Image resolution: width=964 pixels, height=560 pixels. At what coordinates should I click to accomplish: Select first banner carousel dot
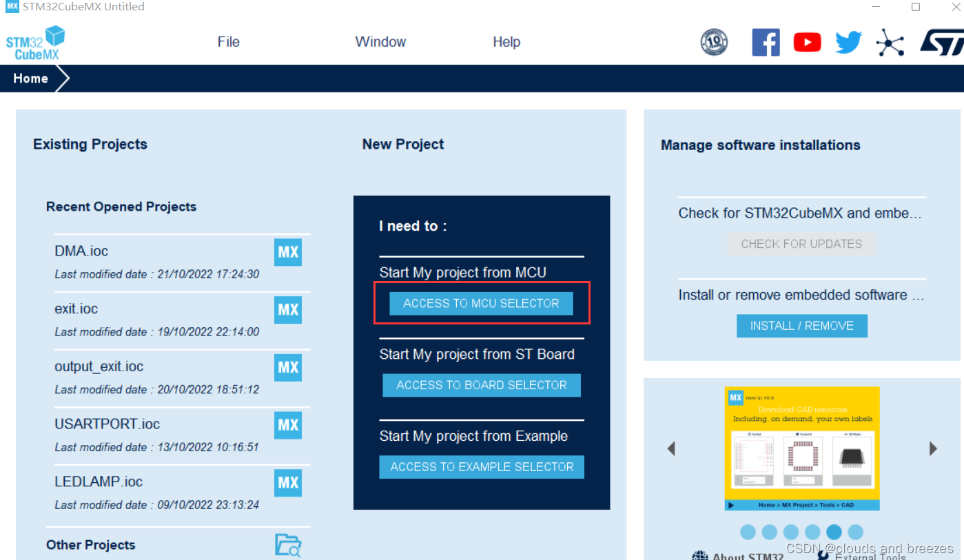pyautogui.click(x=748, y=532)
